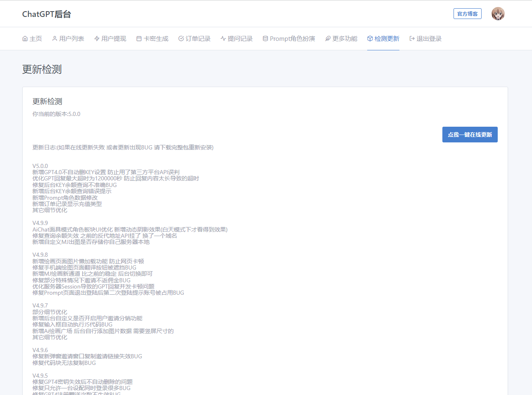Select 退出登录 to log out
Viewport: 532px width, 395px height.
click(x=429, y=39)
